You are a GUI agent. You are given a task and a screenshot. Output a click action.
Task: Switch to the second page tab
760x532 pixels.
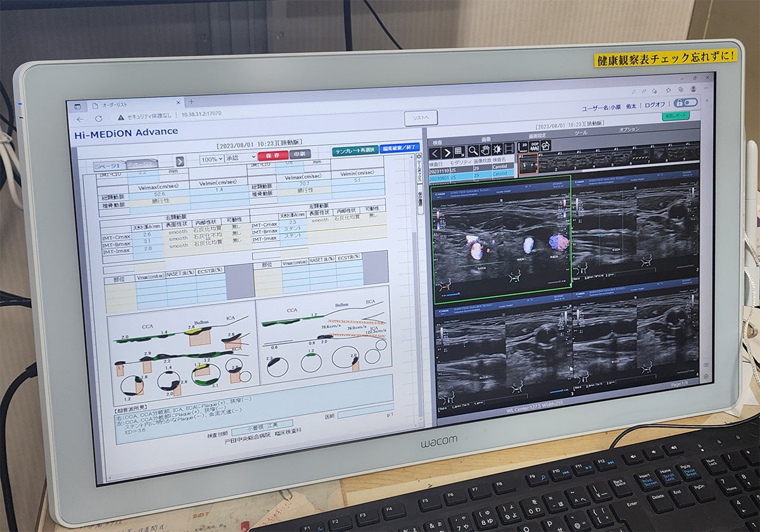click(142, 163)
